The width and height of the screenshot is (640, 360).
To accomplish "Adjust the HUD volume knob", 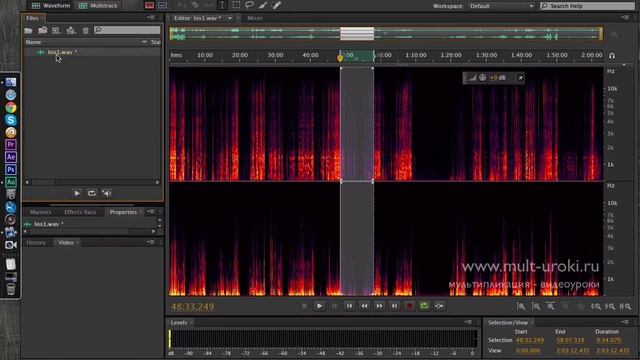I will [482, 78].
